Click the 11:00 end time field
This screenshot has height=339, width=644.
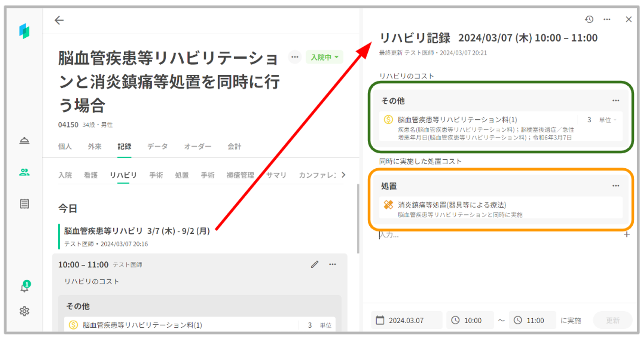(x=533, y=320)
